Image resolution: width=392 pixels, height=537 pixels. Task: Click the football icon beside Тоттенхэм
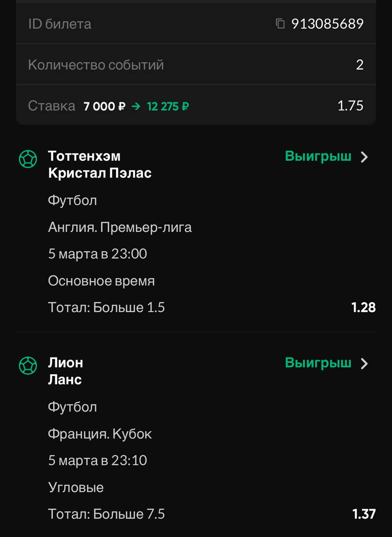point(28,159)
